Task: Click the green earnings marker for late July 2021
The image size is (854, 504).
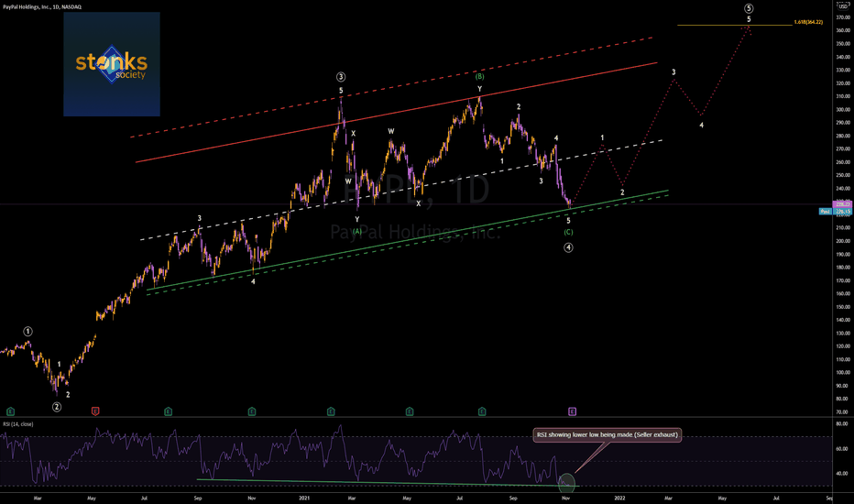Action: click(x=482, y=411)
